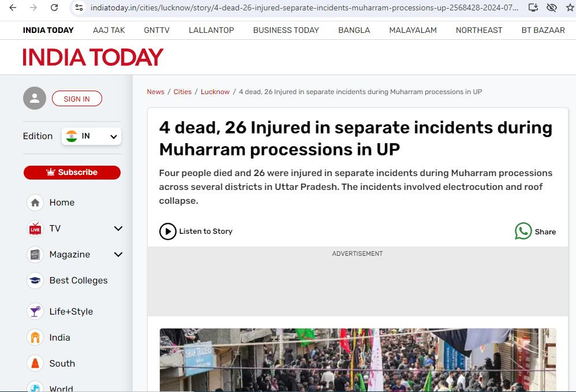
Task: Click the Home sidebar link
Action: (x=62, y=203)
